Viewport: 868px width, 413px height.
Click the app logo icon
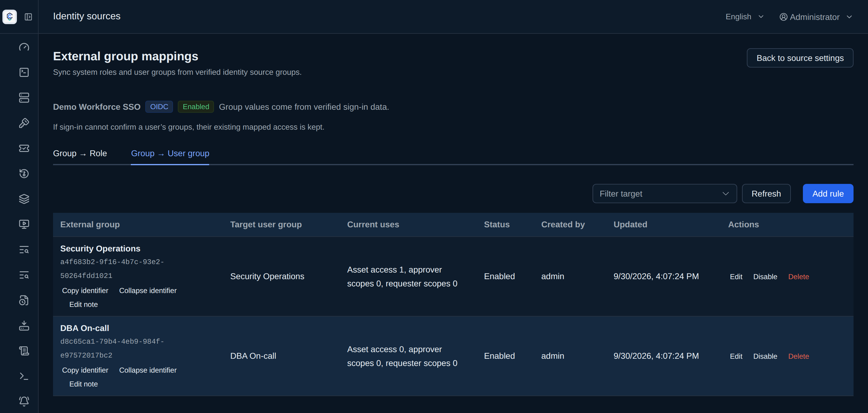[9, 17]
